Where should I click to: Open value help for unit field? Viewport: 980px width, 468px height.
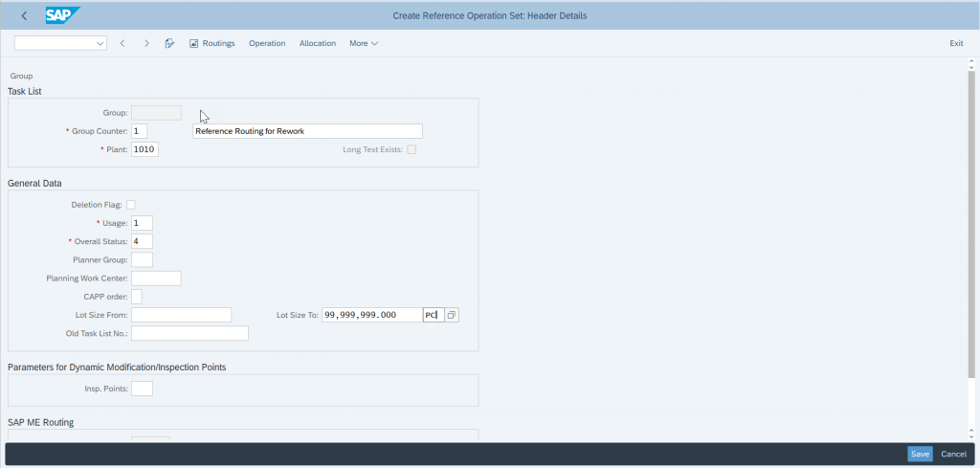[x=452, y=315]
